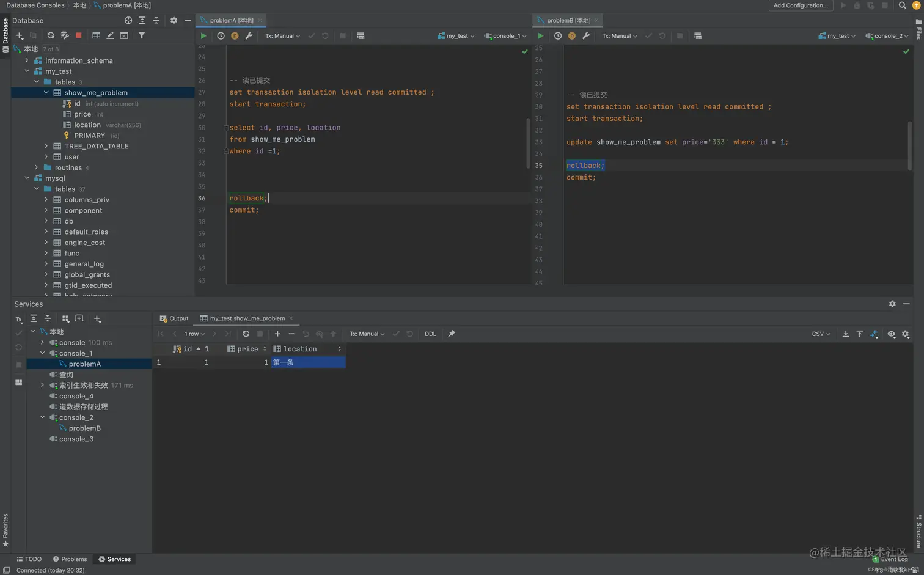Open the CSV export format dropdown
The height and width of the screenshot is (575, 924).
pyautogui.click(x=821, y=334)
